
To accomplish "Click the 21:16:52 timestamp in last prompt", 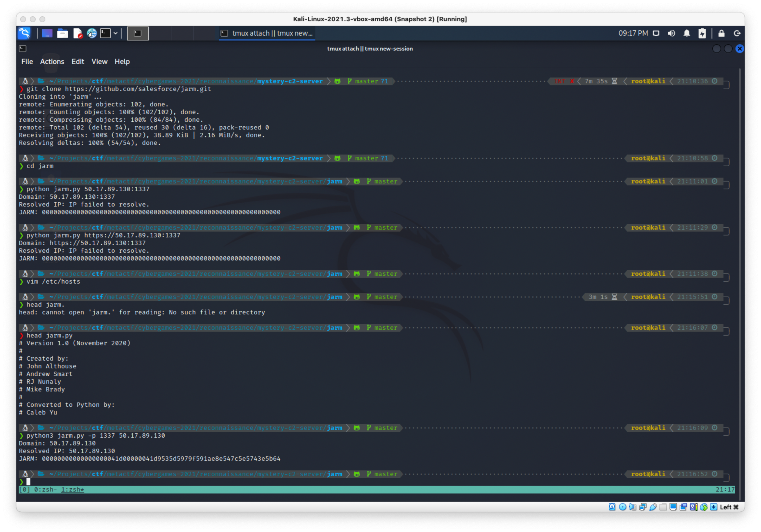I will point(692,474).
